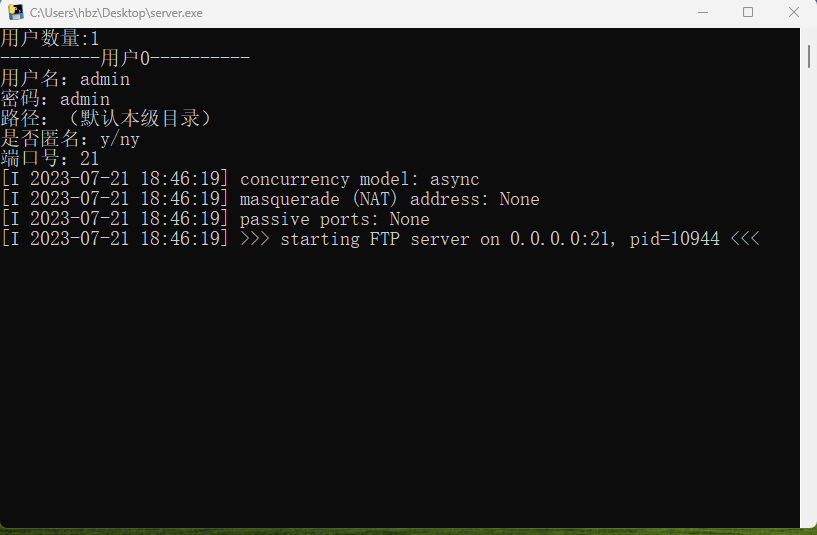
Task: Click the 'masquerade (NAT) address: None' text
Action: tap(389, 199)
